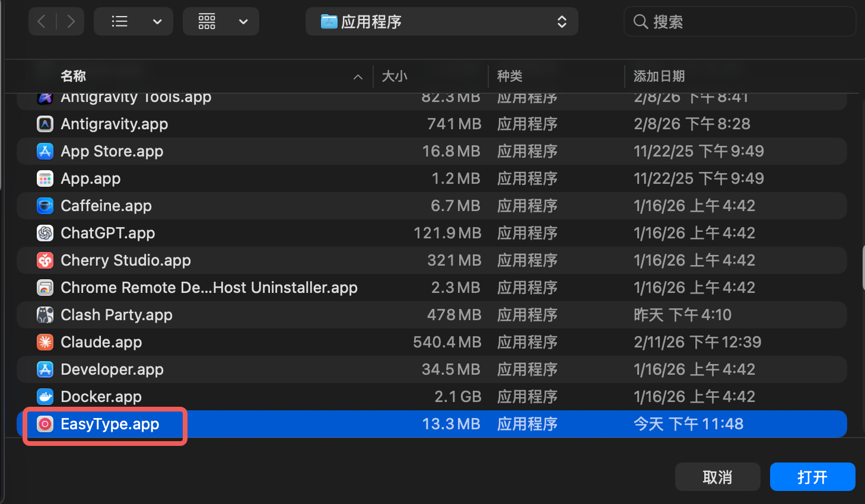Click the Docker.app whale icon
Viewport: 865px width, 504px height.
[45, 397]
